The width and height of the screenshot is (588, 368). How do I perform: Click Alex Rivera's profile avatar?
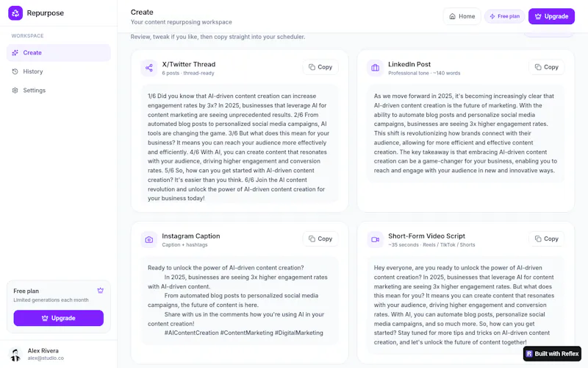tap(15, 354)
